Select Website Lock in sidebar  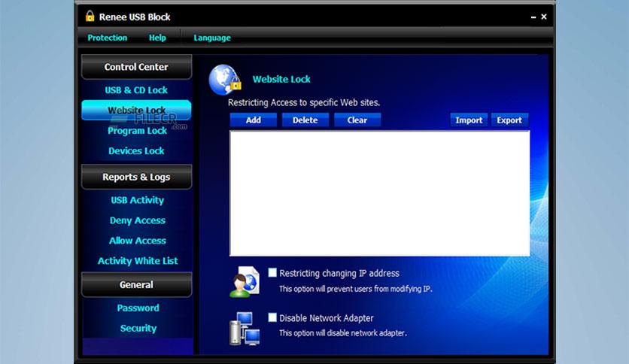(136, 111)
